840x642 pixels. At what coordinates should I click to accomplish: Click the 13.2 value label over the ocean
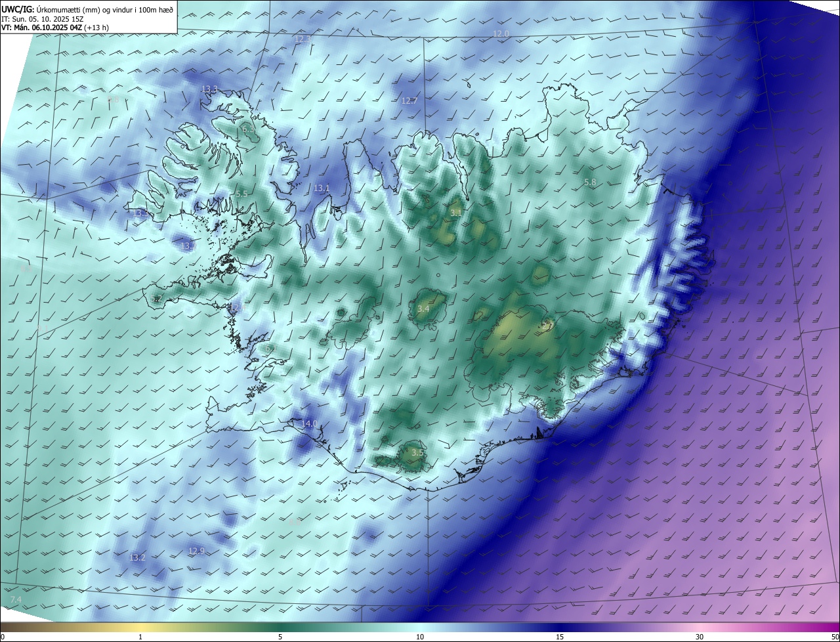(x=136, y=557)
